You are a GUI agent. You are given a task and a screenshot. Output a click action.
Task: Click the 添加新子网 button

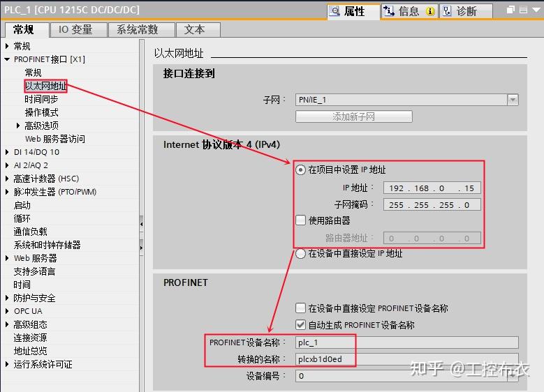coord(353,116)
